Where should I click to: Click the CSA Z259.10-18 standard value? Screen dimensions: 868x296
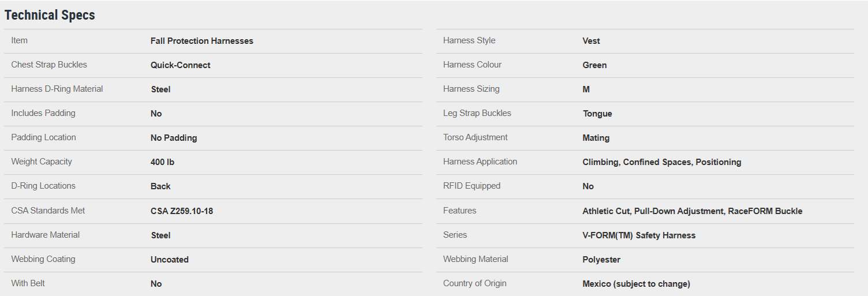pos(182,211)
